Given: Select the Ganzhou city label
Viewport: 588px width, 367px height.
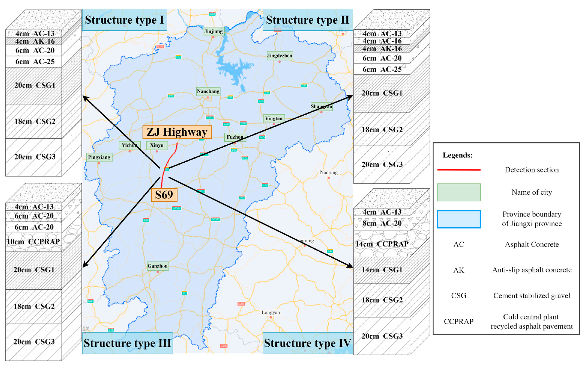Looking at the screenshot, I should click(x=158, y=266).
